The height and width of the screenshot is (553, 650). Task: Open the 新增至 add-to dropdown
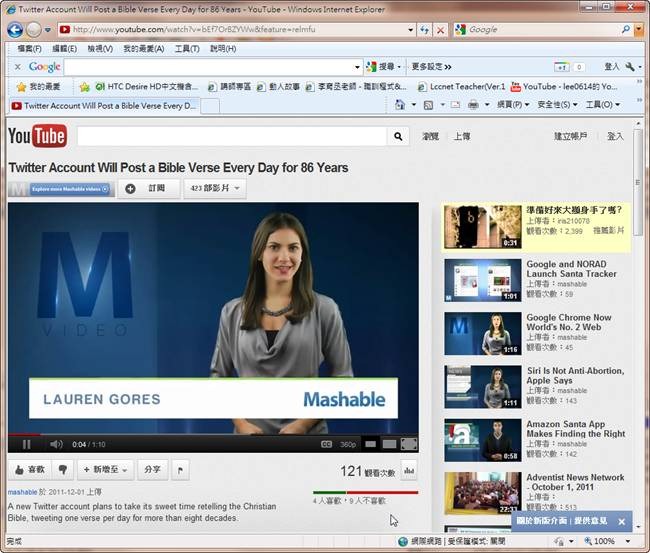105,470
